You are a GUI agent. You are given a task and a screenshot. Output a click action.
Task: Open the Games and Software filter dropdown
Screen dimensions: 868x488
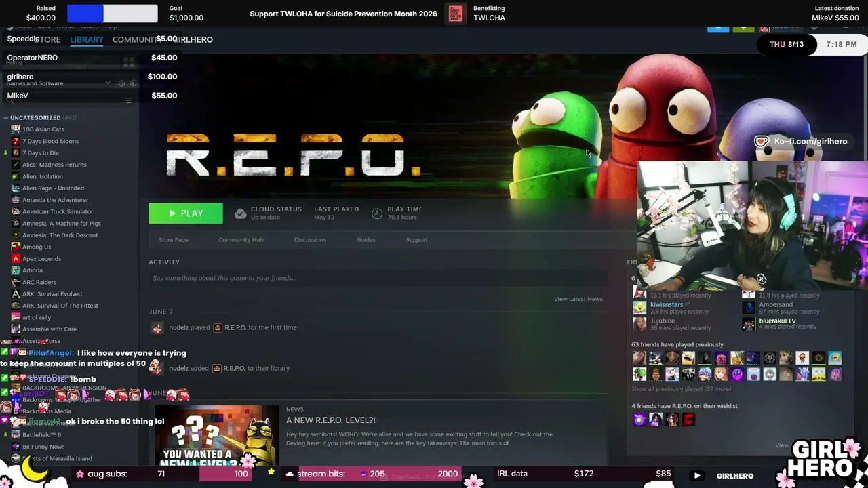pos(58,83)
